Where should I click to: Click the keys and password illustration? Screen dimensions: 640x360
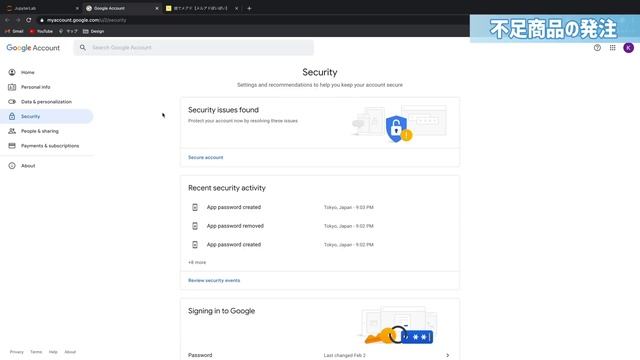399,325
